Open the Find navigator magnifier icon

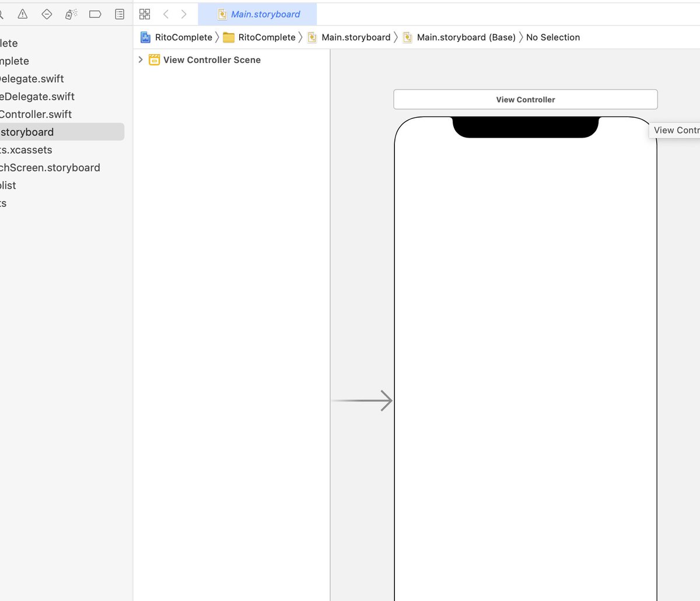[1, 14]
